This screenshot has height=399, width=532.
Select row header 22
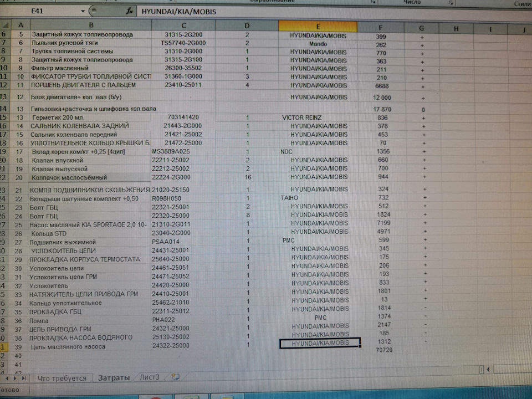coord(3,177)
